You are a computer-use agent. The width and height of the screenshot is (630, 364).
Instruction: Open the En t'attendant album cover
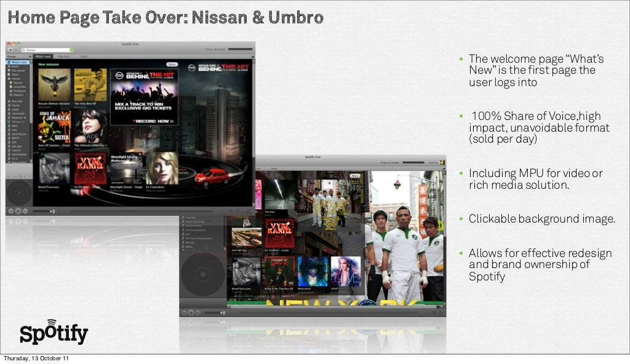(162, 168)
